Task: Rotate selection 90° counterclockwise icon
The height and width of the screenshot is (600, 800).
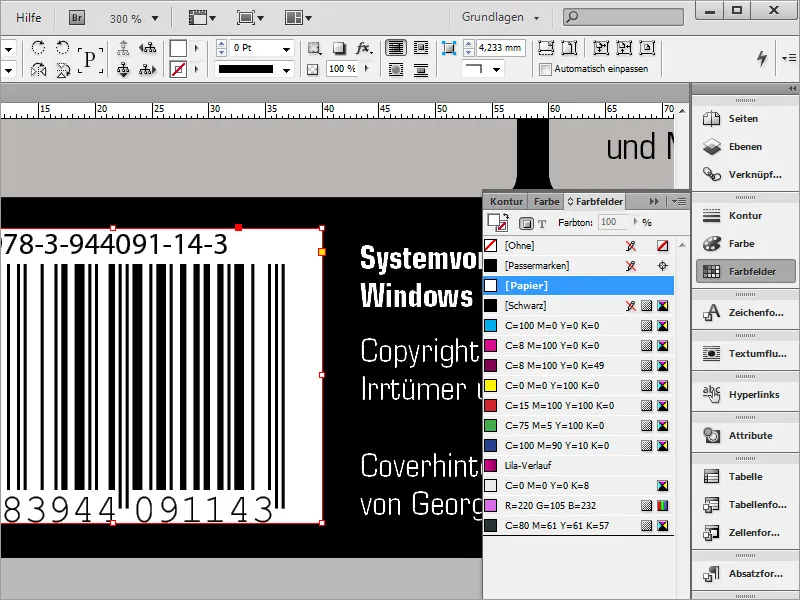Action: [62, 48]
